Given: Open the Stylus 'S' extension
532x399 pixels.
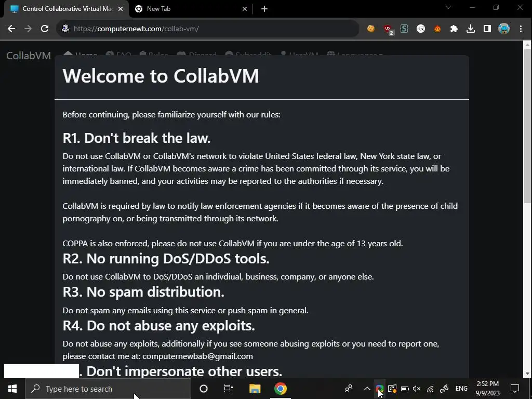Looking at the screenshot, I should click(x=404, y=29).
